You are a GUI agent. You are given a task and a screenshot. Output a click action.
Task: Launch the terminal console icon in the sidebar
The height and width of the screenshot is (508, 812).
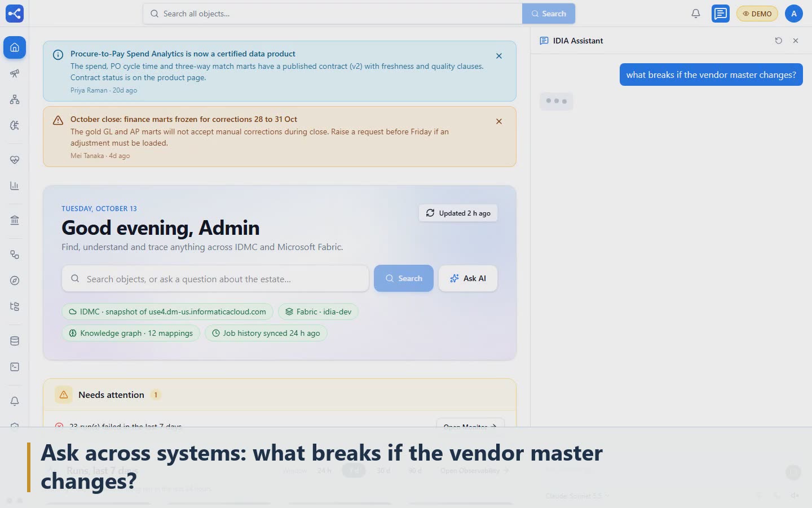pos(15,367)
